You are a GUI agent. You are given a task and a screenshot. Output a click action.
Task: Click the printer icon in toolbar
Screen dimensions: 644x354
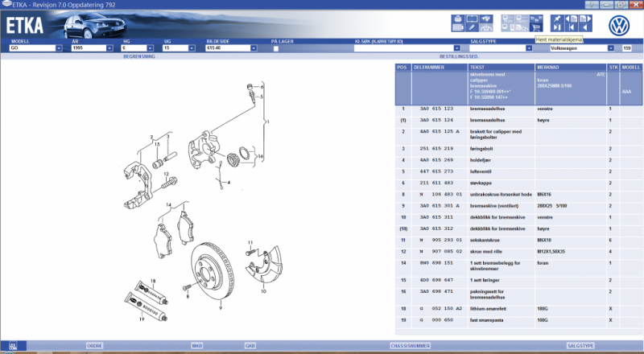click(456, 19)
